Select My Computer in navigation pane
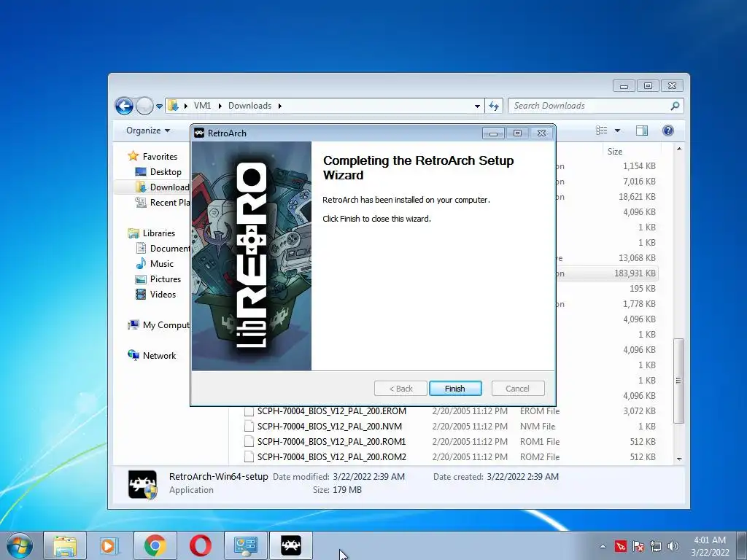This screenshot has height=560, width=747. 158,324
